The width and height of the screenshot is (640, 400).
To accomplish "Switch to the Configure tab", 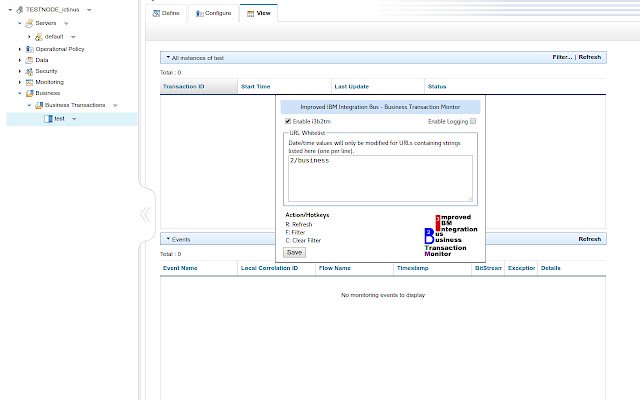I will [x=213, y=13].
